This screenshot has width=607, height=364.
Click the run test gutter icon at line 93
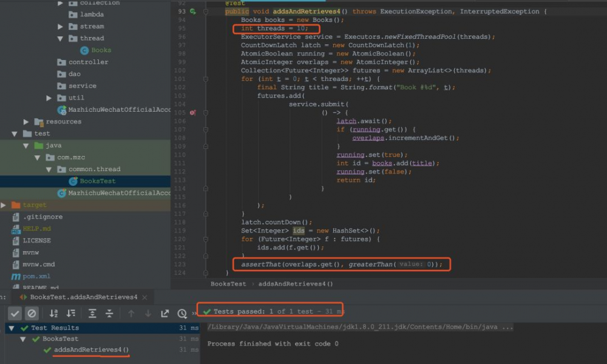pyautogui.click(x=193, y=12)
